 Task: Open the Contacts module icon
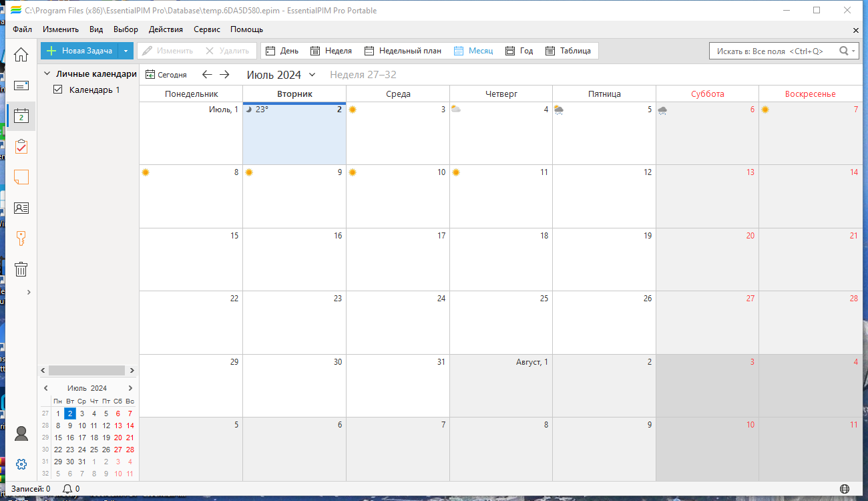click(x=21, y=208)
